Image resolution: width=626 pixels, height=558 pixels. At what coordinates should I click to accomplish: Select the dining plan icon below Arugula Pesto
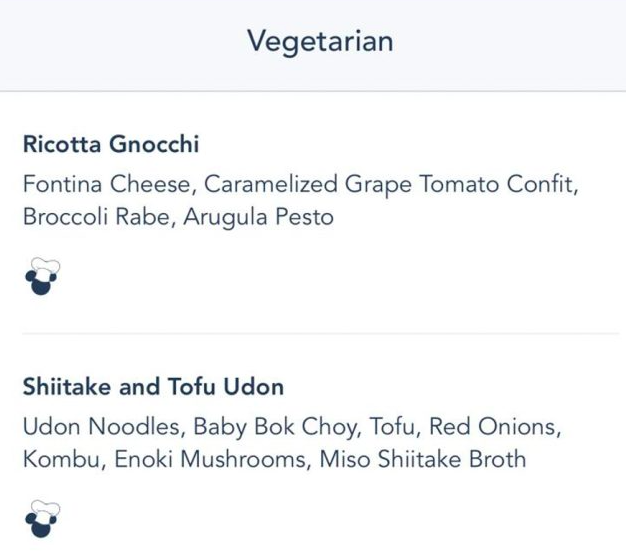42,276
